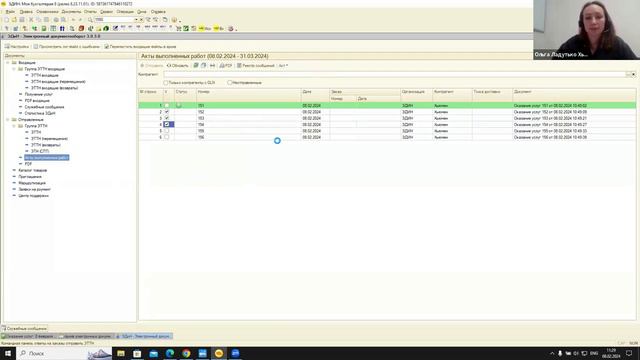Click the cut scissors icon in main toolbar
Screen dimensions: 640x360
(x=31, y=20)
